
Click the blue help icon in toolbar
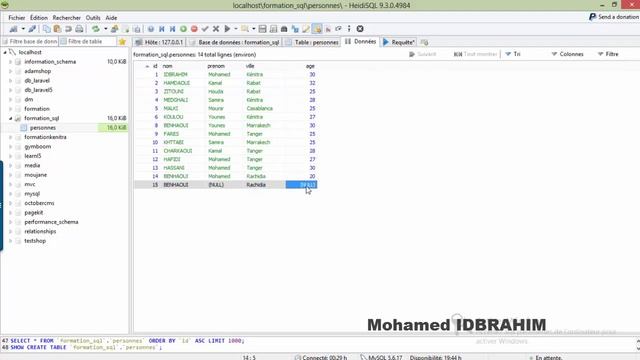(151, 29)
